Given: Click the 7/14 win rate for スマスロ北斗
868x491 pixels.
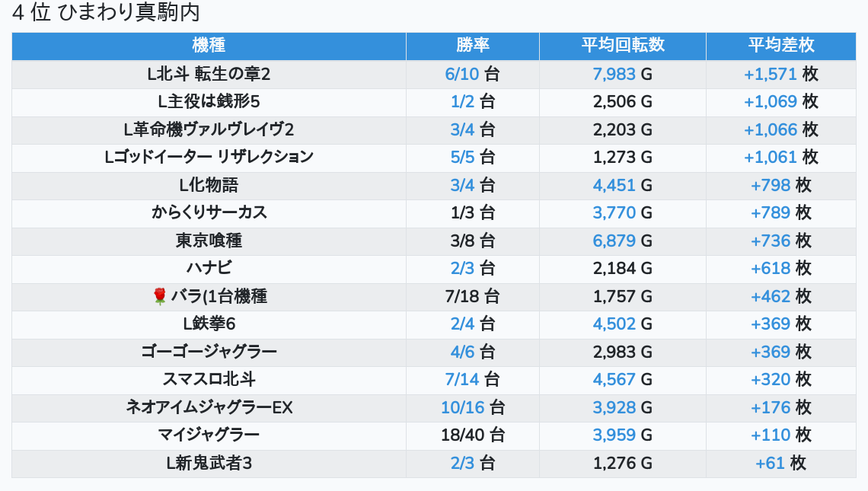Looking at the screenshot, I should (x=463, y=379).
